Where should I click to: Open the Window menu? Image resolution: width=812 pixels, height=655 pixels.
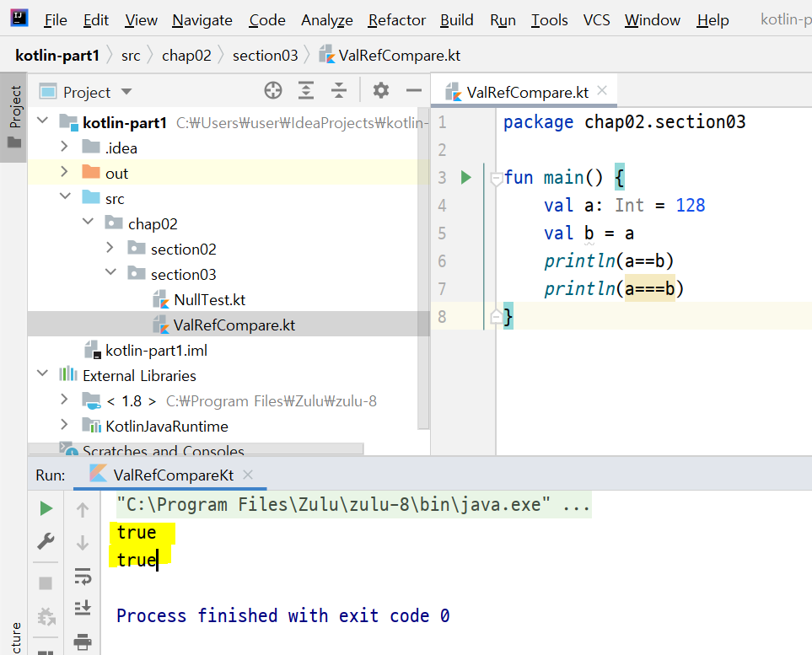652,20
